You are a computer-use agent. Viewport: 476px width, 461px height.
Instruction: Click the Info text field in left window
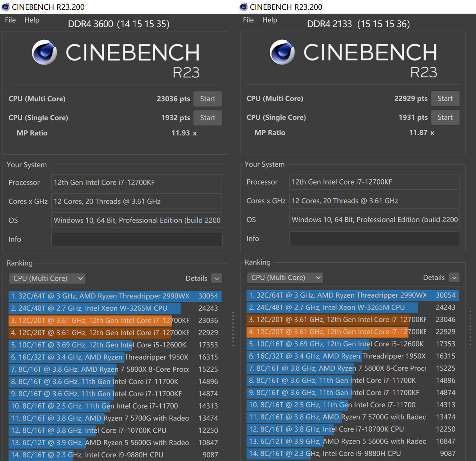136,239
